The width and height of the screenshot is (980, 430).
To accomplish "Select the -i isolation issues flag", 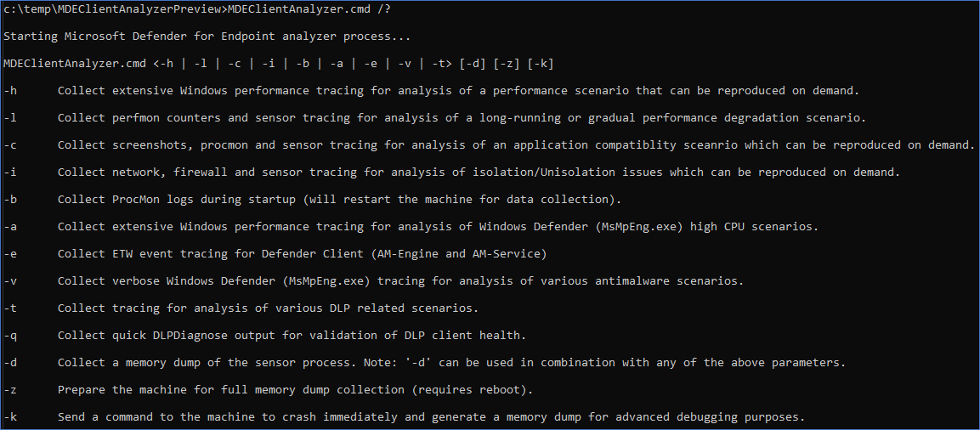I will [x=10, y=172].
